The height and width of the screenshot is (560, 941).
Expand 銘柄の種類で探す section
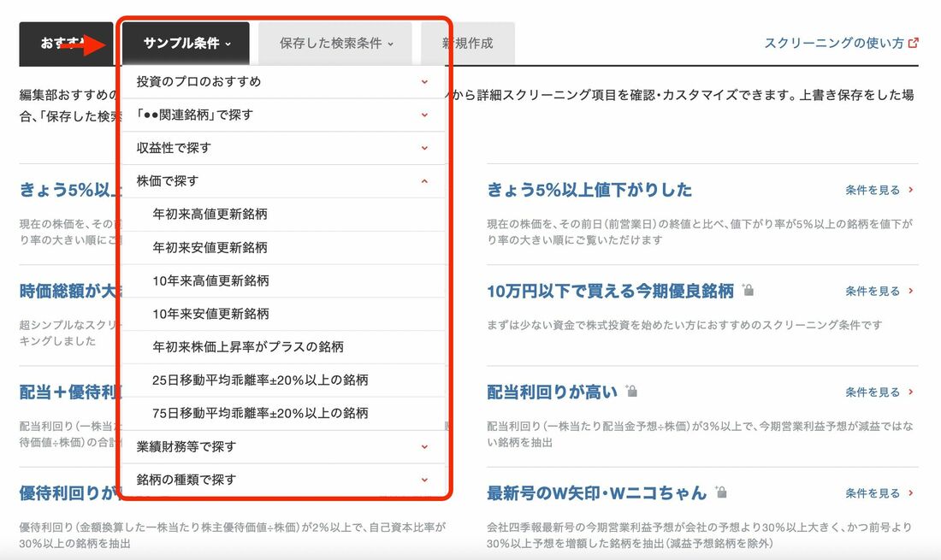point(284,480)
